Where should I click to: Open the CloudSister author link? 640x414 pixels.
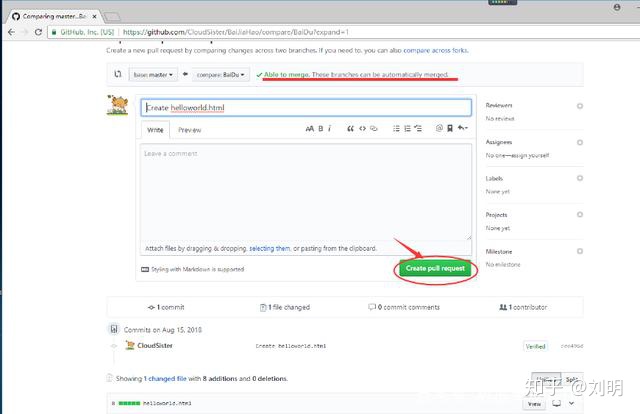[x=155, y=345]
